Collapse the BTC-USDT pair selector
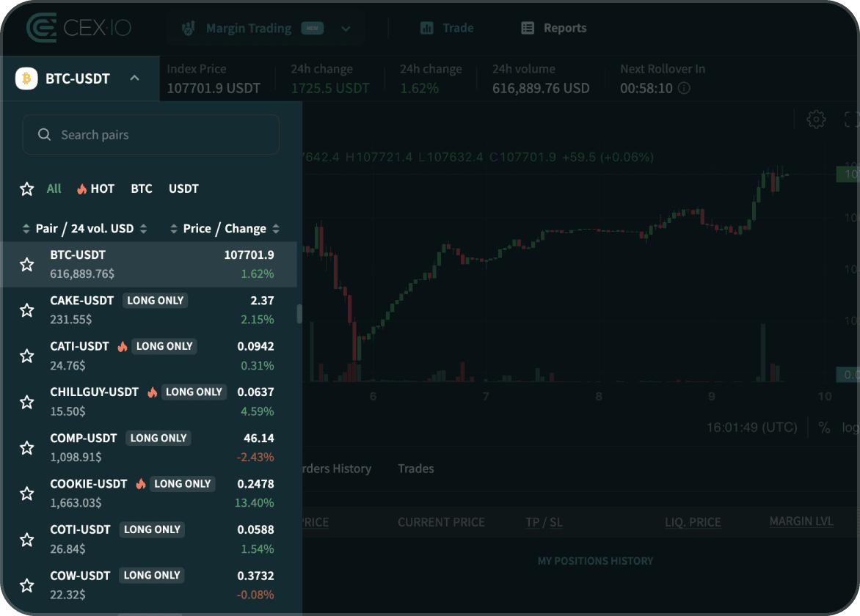The image size is (860, 616). pyautogui.click(x=134, y=78)
